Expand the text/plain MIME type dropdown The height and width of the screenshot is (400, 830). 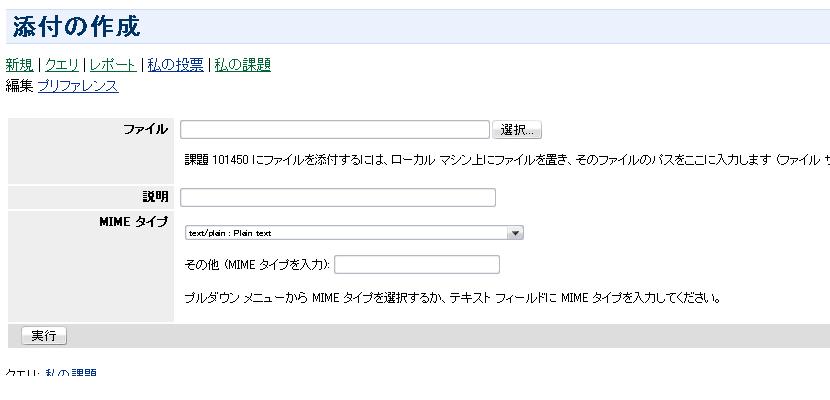[354, 233]
